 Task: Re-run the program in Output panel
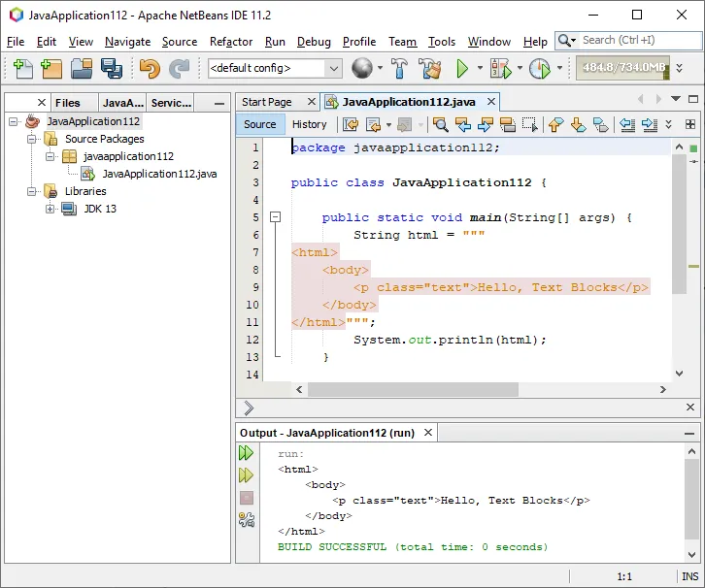click(247, 453)
